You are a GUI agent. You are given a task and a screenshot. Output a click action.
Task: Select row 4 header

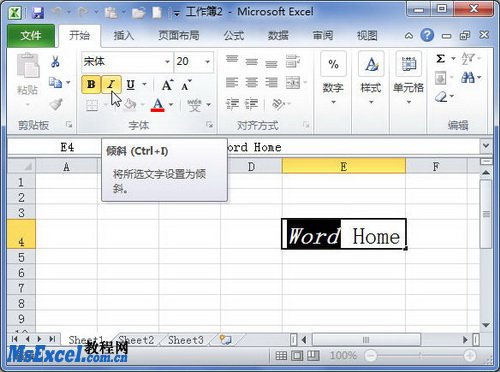[x=21, y=234]
